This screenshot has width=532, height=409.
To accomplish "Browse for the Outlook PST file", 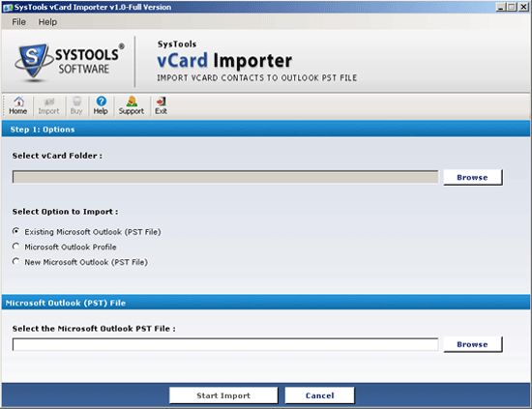I will tap(473, 344).
